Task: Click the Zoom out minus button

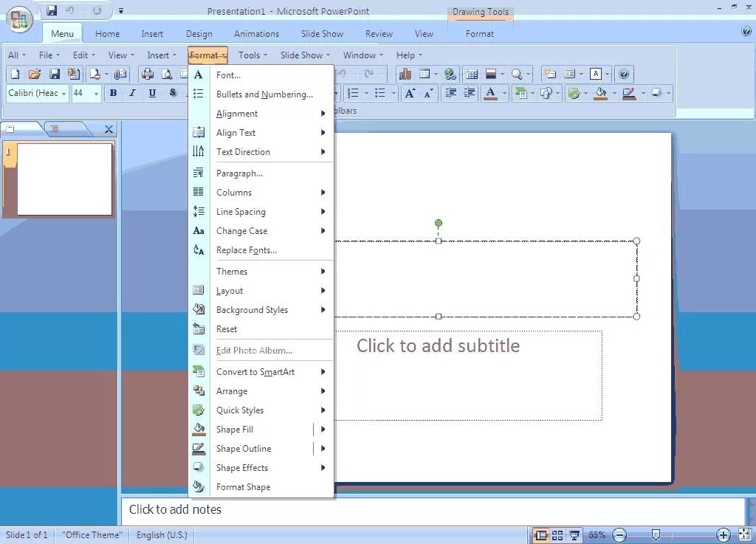Action: (619, 535)
